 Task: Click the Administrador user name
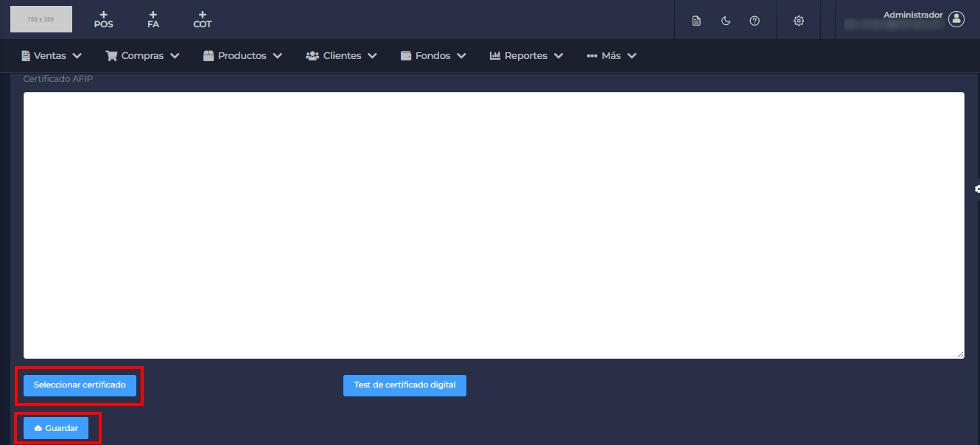pyautogui.click(x=913, y=15)
